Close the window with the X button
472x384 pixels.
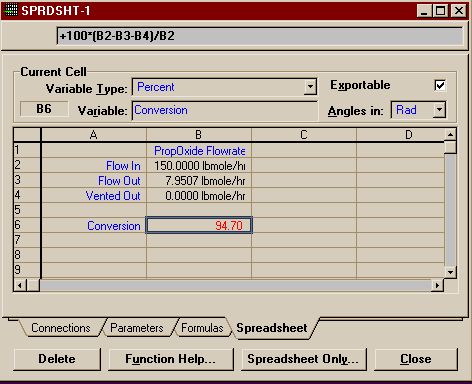tap(459, 11)
